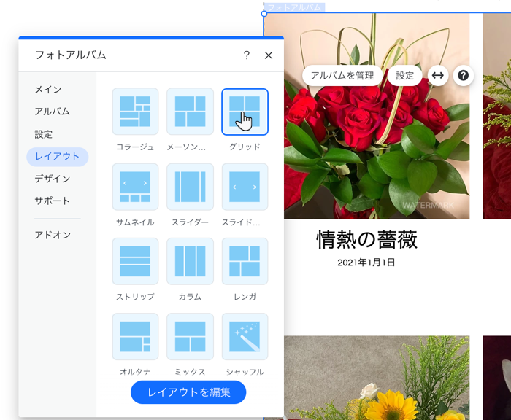Click the Manage Albums (アルバムを管理) button

pyautogui.click(x=342, y=76)
